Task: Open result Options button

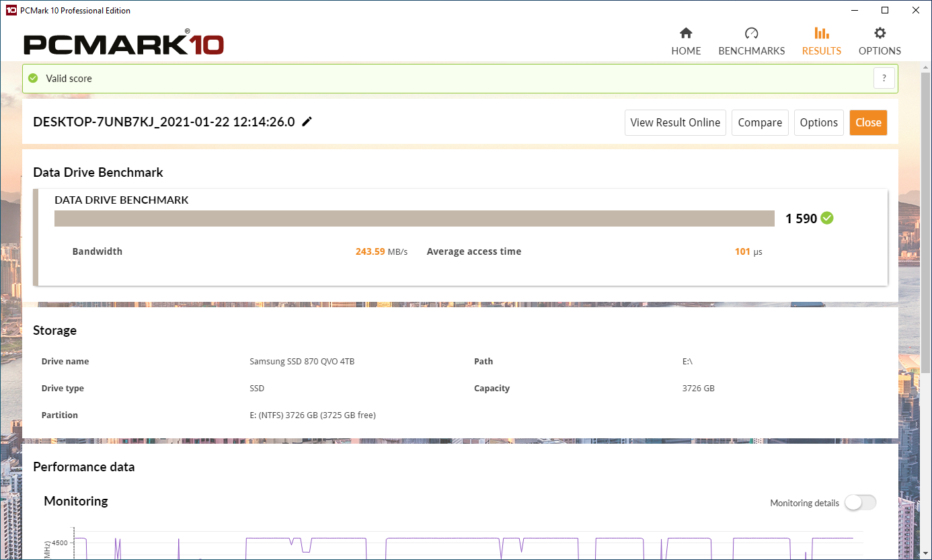Action: [819, 122]
